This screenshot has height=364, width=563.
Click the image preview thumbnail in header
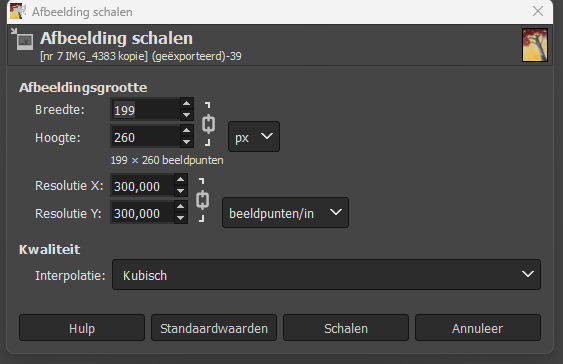point(535,45)
